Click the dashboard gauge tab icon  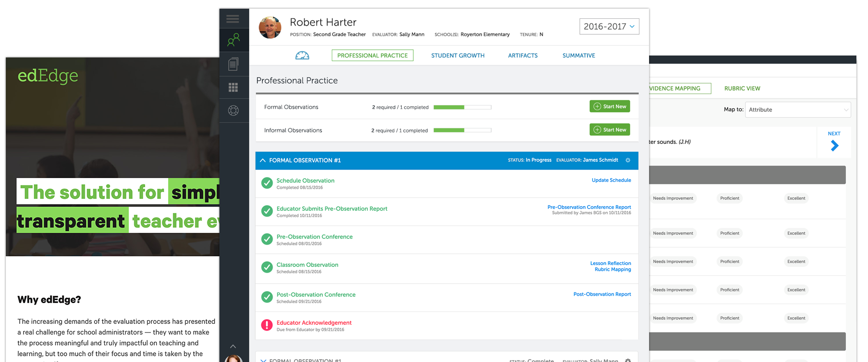pyautogui.click(x=302, y=56)
